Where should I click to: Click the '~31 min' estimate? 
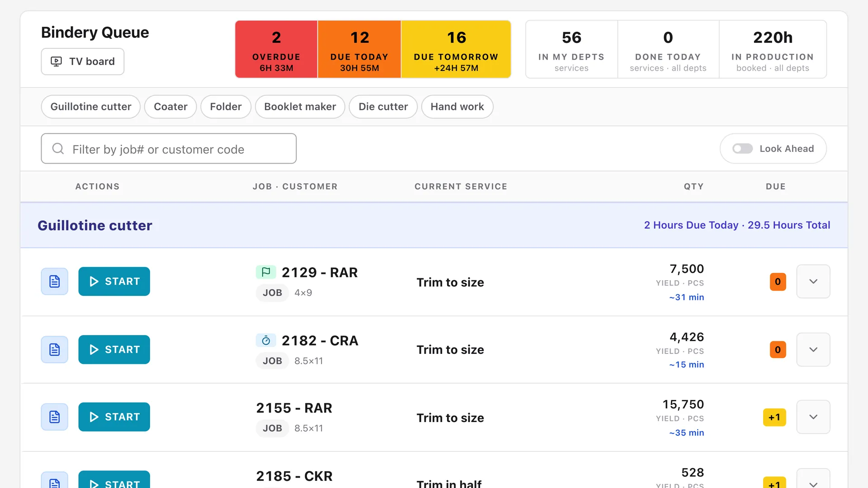pyautogui.click(x=686, y=297)
